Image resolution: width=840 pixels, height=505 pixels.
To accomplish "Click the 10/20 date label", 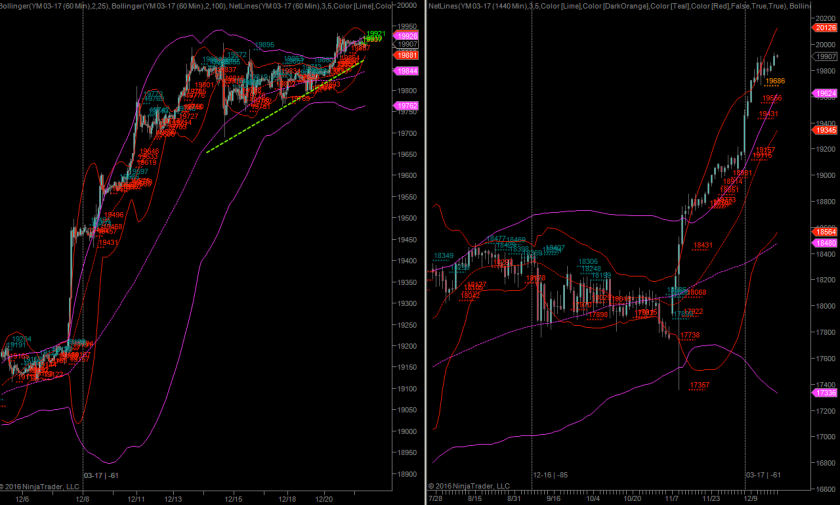I will pos(632,499).
